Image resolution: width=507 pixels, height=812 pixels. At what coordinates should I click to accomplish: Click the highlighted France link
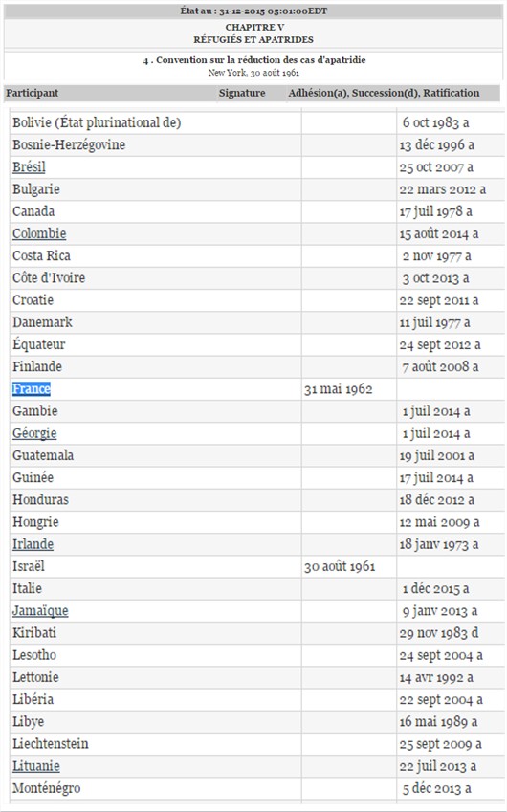[32, 389]
